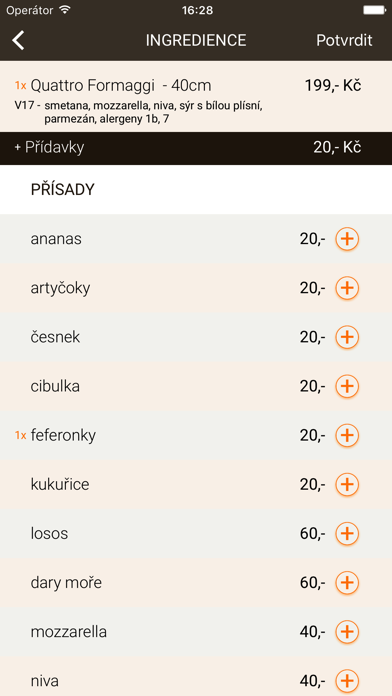Tap the Potvrdit confirm button

tap(344, 40)
